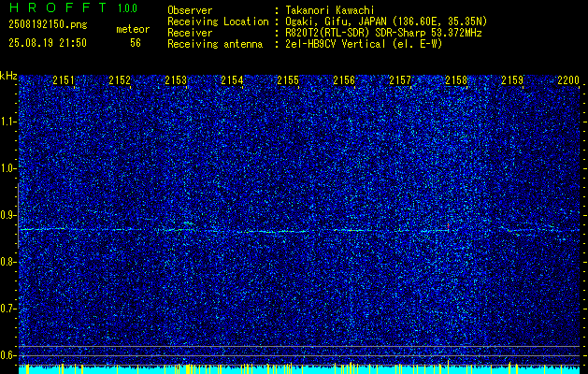The image size is (588, 374).
Task: Click the Receiving antenna label
Action: click(x=215, y=44)
